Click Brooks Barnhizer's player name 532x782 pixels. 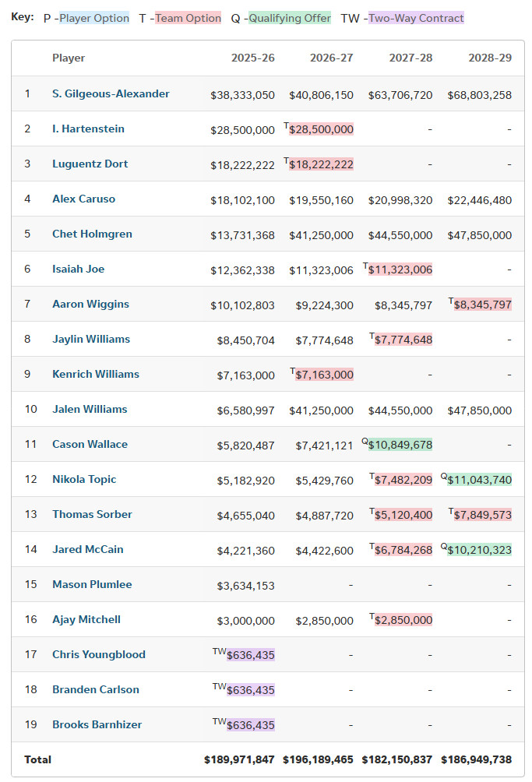tap(97, 725)
